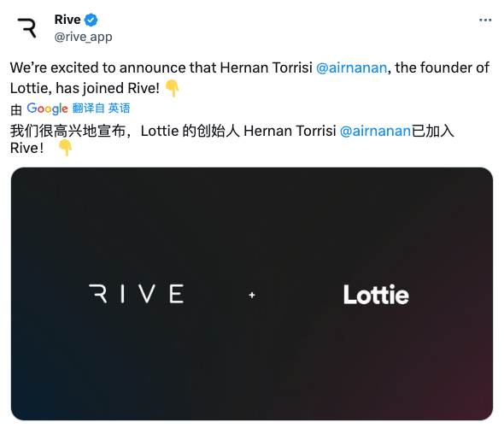Click the RIVE wordmark in the image

tap(137, 293)
